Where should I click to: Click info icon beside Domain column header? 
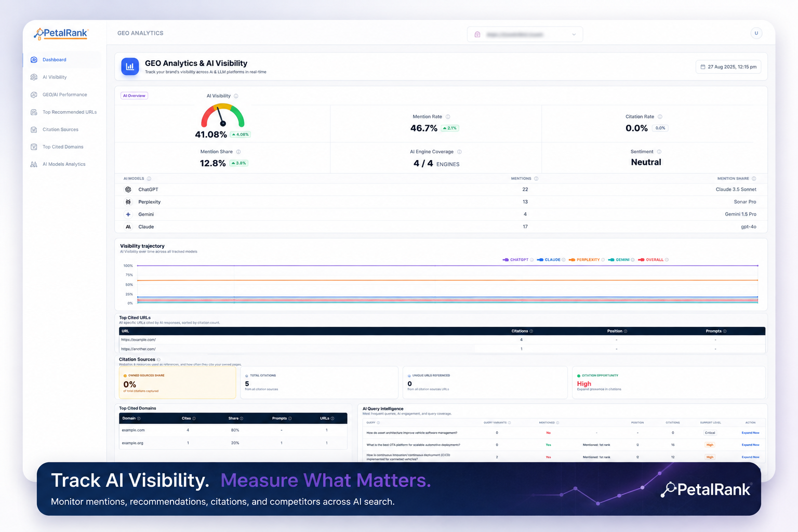click(139, 418)
